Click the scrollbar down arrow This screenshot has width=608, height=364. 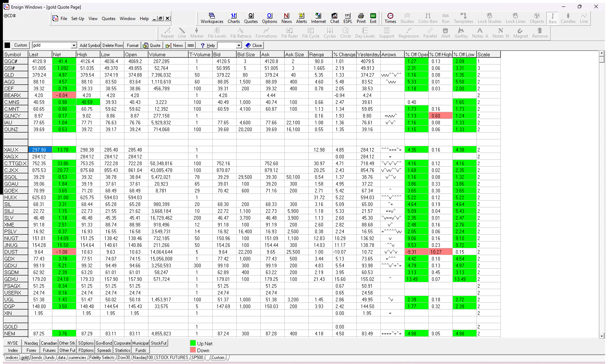tap(602, 336)
